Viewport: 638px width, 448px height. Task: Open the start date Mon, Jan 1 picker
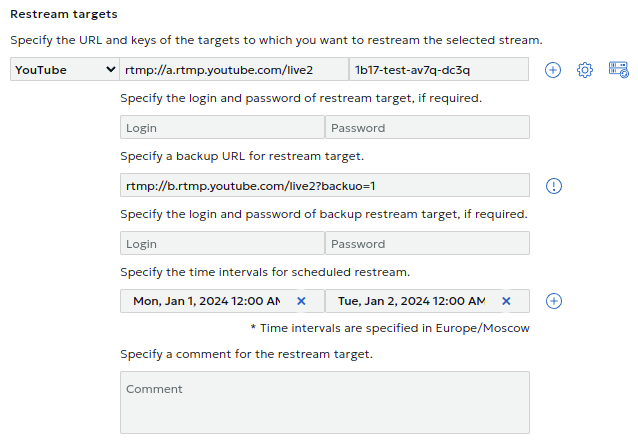[206, 301]
